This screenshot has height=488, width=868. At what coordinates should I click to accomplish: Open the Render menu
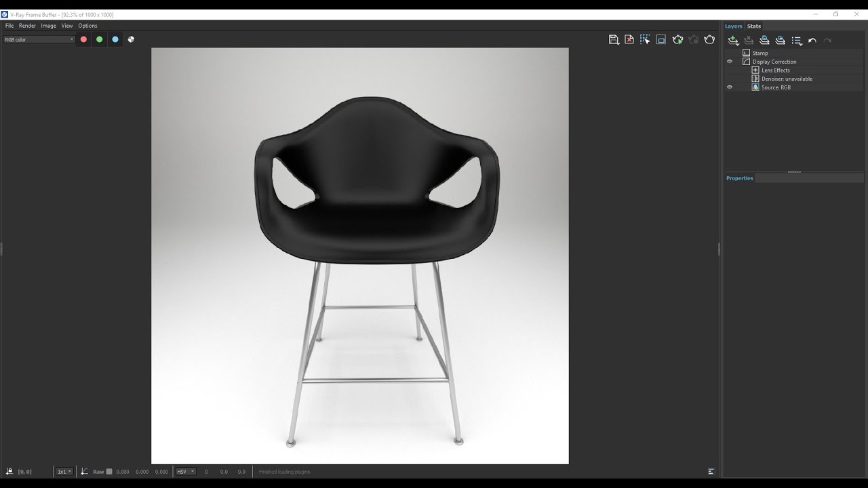click(27, 26)
